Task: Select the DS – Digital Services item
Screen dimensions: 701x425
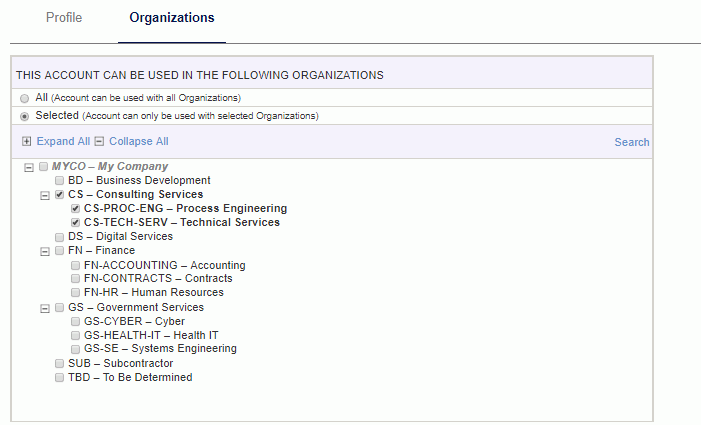Action: point(120,237)
